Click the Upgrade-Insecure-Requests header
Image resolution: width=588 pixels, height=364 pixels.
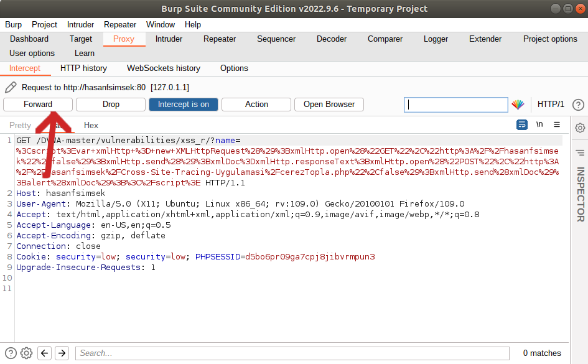tap(85, 268)
